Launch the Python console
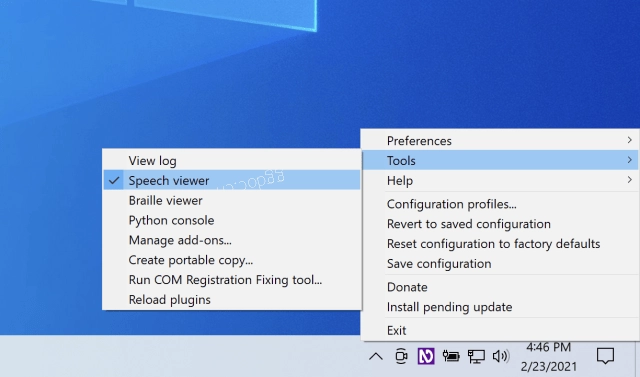Image resolution: width=640 pixels, height=377 pixels. [232, 220]
